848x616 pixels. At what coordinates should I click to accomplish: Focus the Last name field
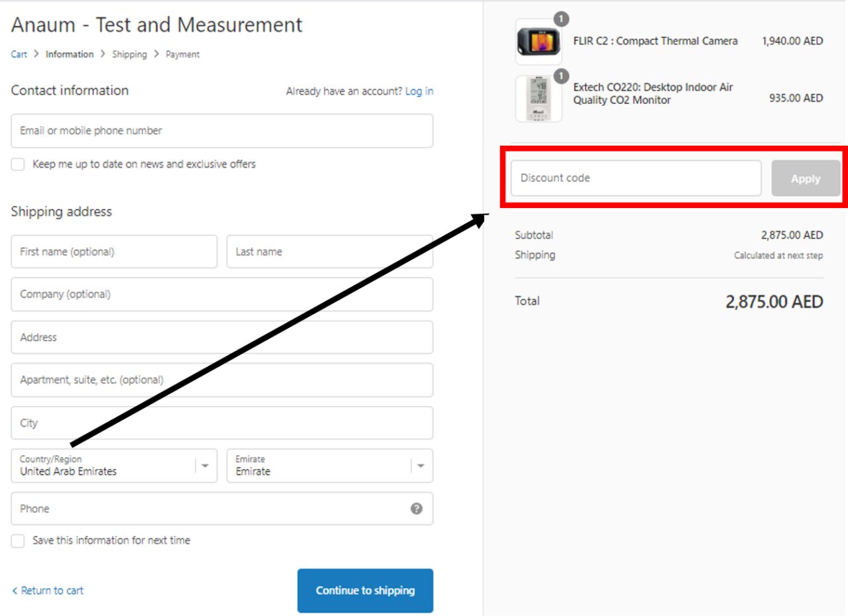(330, 252)
